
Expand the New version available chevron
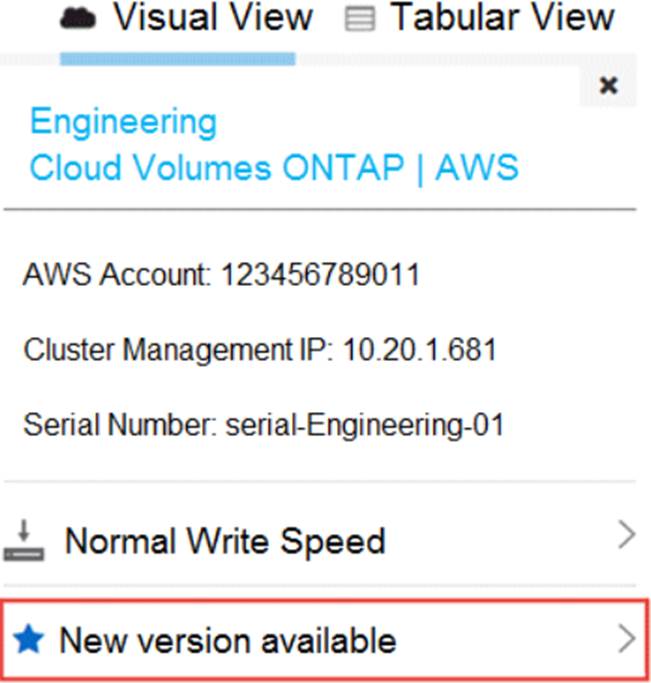626,638
